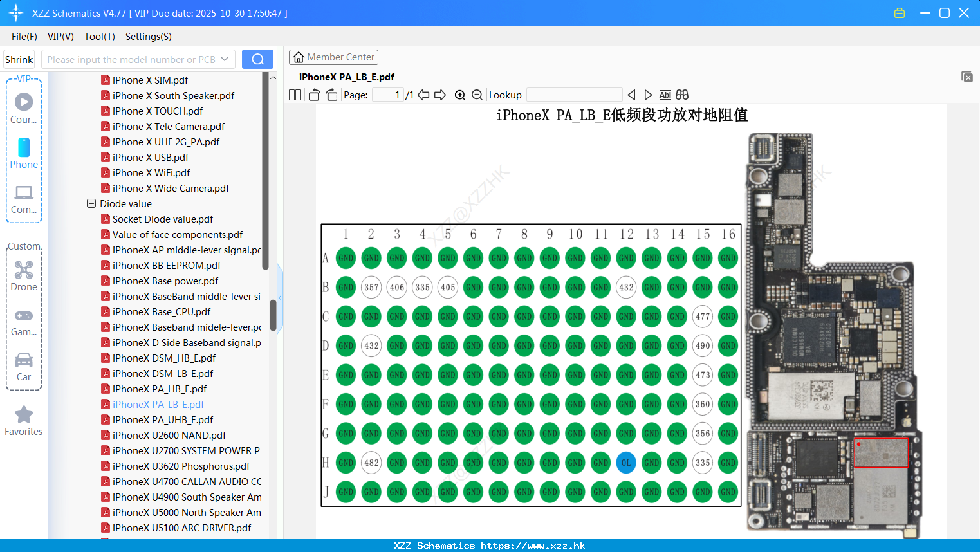Open the model number dropdown arrow
The height and width of the screenshot is (552, 980).
(x=225, y=59)
